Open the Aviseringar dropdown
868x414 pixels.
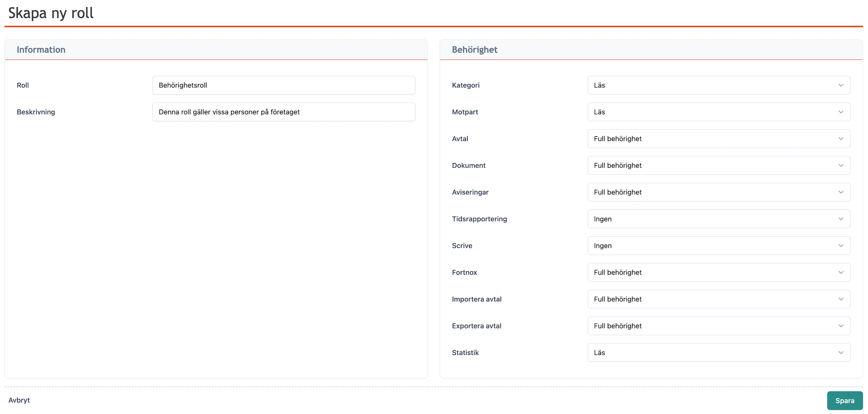tap(718, 192)
